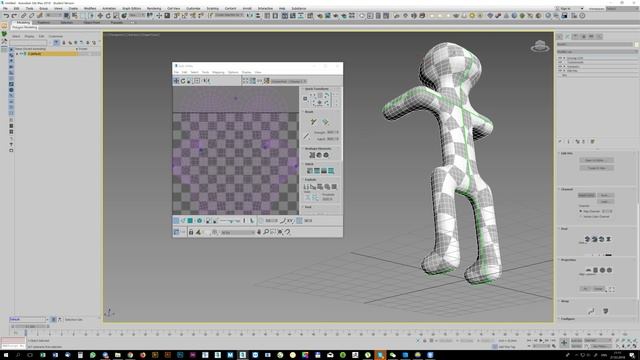640x360 pixels.
Task: Click the Undo arrow in main toolbar
Action: coord(6,16)
